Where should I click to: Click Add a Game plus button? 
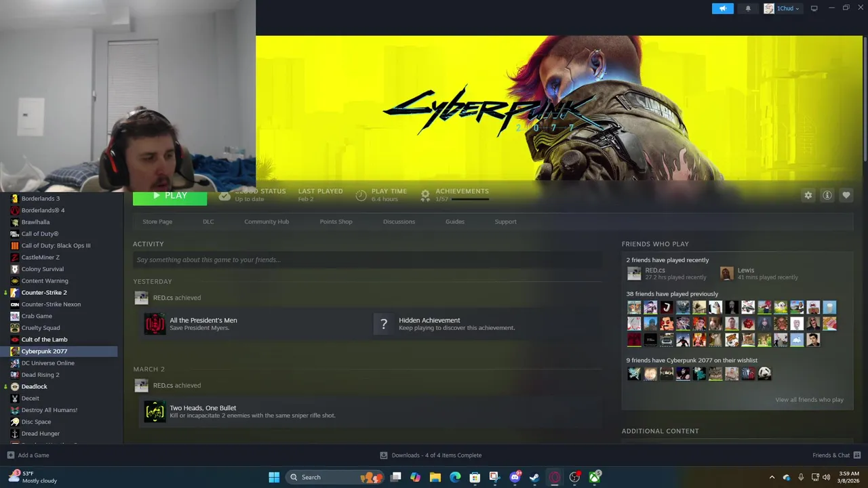10,455
